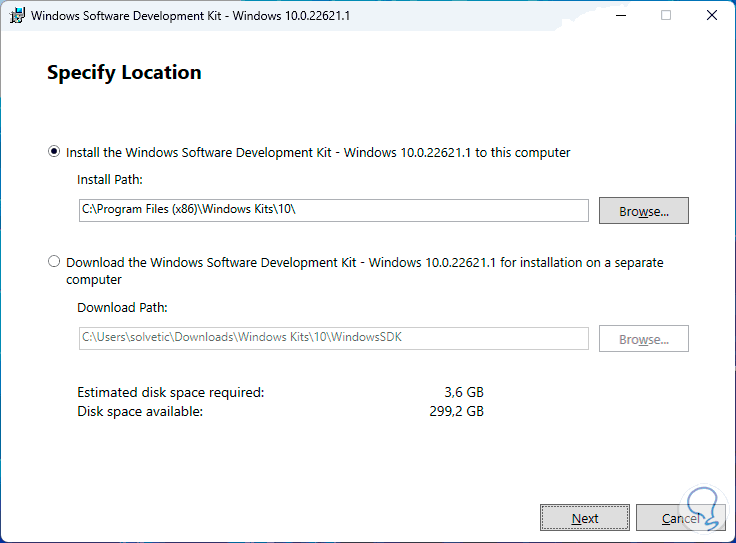Click the installer icon in the title bar
Viewport: 736px width, 543px height.
click(x=17, y=15)
